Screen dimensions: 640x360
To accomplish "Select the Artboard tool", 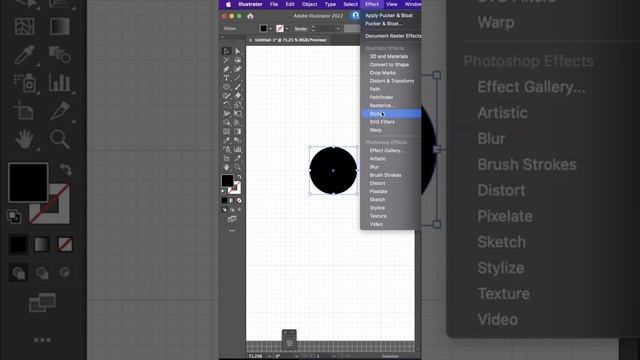I will [227, 159].
